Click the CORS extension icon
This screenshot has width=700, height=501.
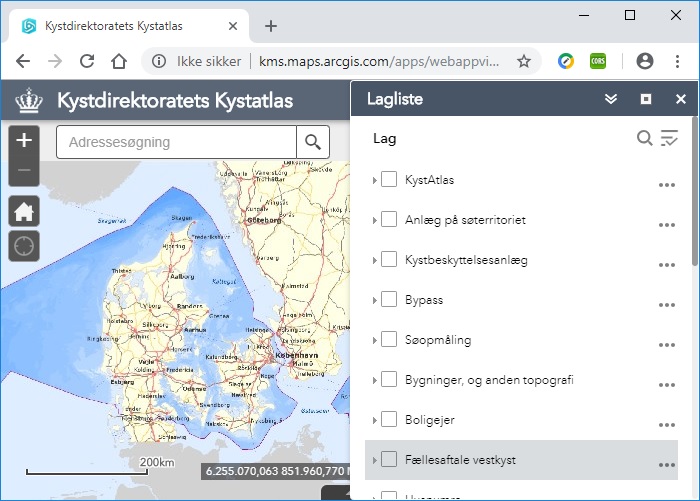point(598,61)
